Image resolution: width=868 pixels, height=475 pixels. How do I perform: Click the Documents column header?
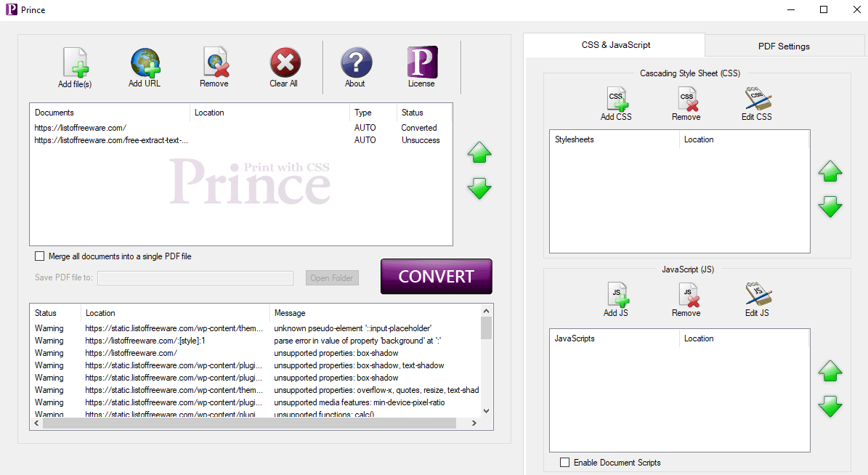[110, 113]
